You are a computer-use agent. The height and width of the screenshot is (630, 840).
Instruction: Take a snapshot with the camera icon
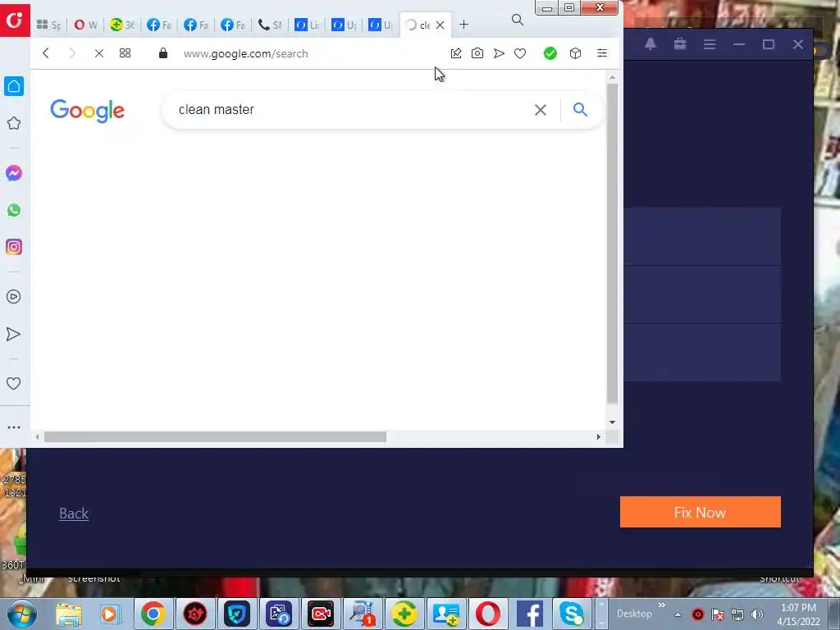click(477, 53)
